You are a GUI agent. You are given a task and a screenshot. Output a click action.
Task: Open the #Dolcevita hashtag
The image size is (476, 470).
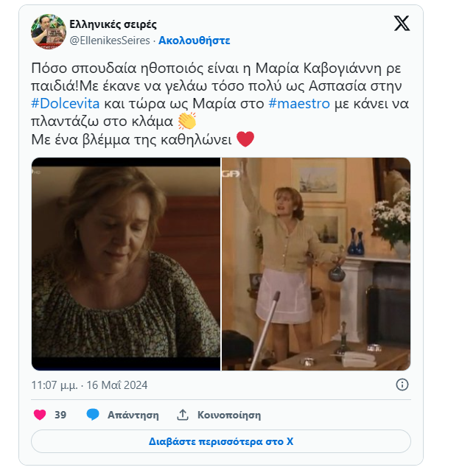coord(66,103)
